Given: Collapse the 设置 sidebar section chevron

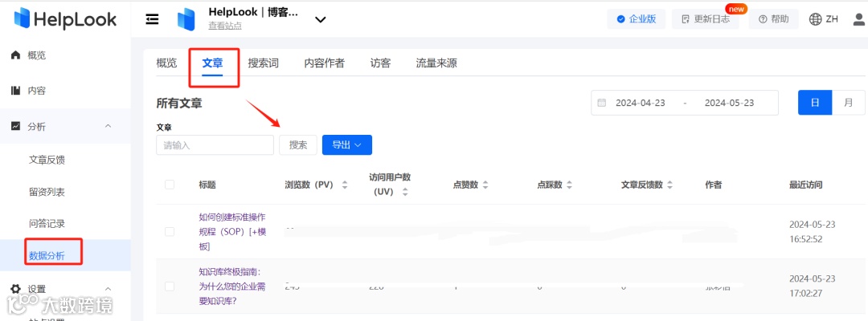Looking at the screenshot, I should (108, 289).
